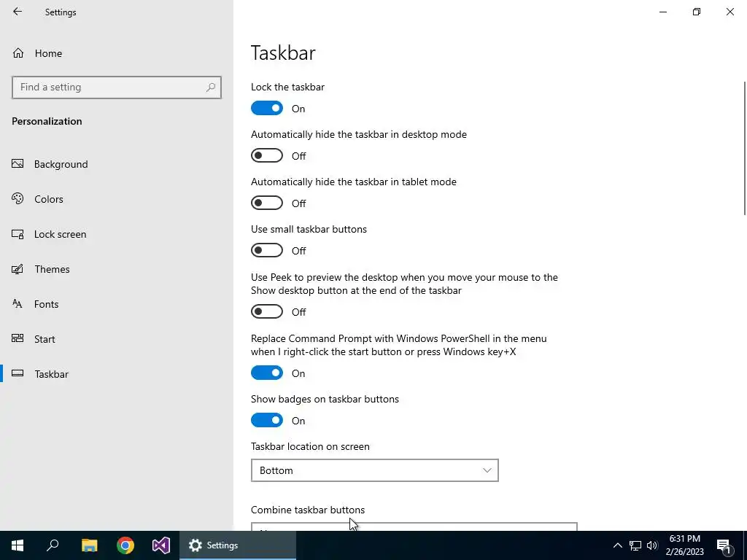Click the Settings taskbar button
The height and width of the screenshot is (560, 747).
238,545
